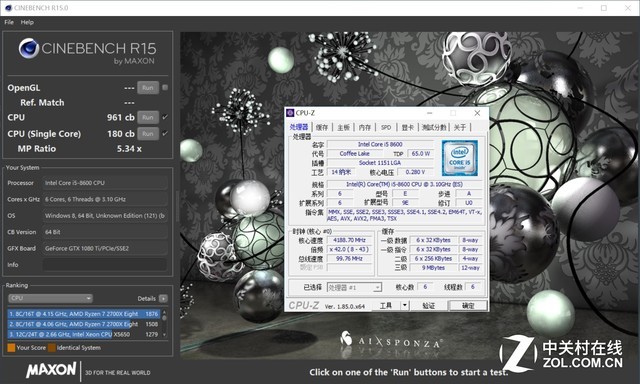Screen dimensions: 640x384
Task: Click the Socket 1151 LGA field
Action: [x=380, y=163]
